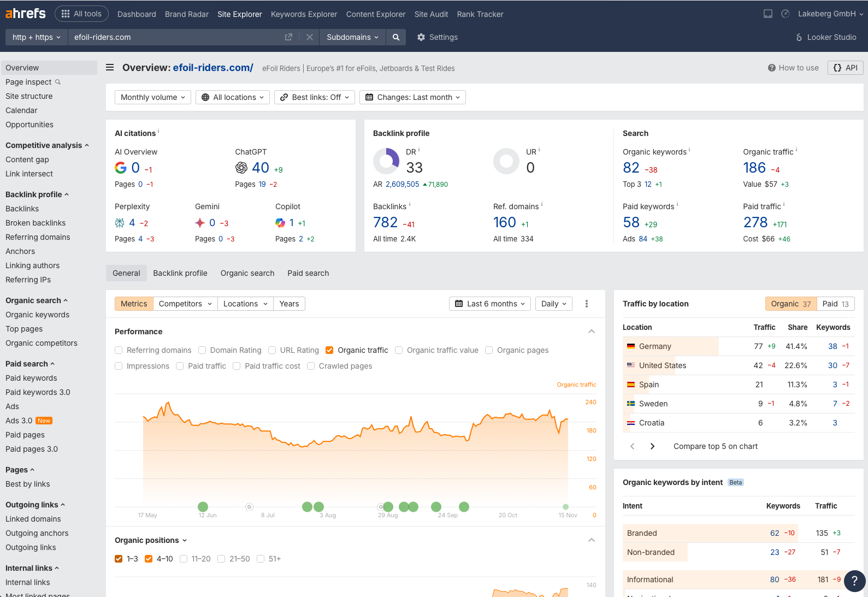Open the URL in new tab icon

coord(288,37)
